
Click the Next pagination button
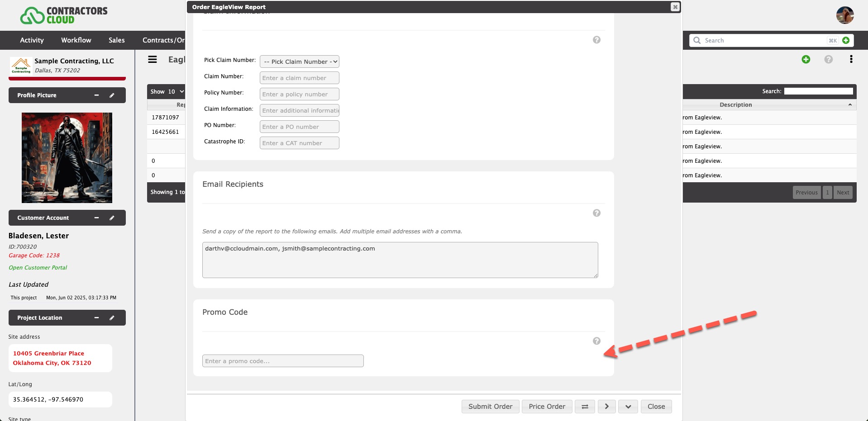(843, 192)
